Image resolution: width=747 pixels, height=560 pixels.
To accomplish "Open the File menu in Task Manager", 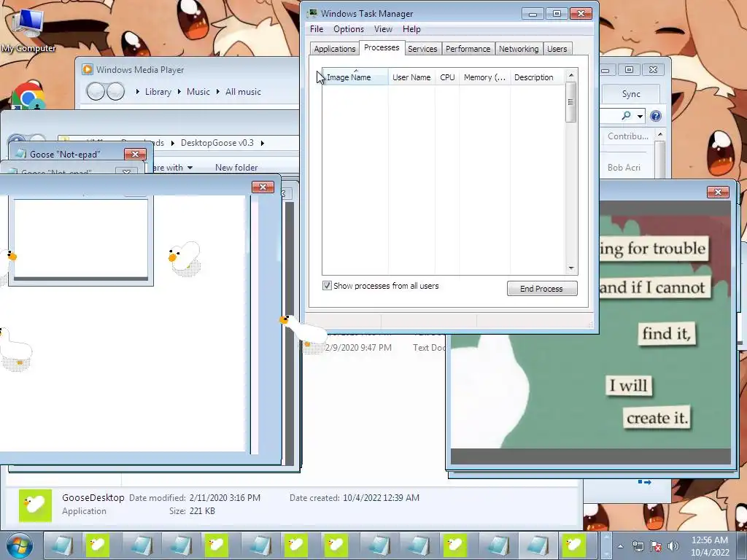I will [317, 29].
